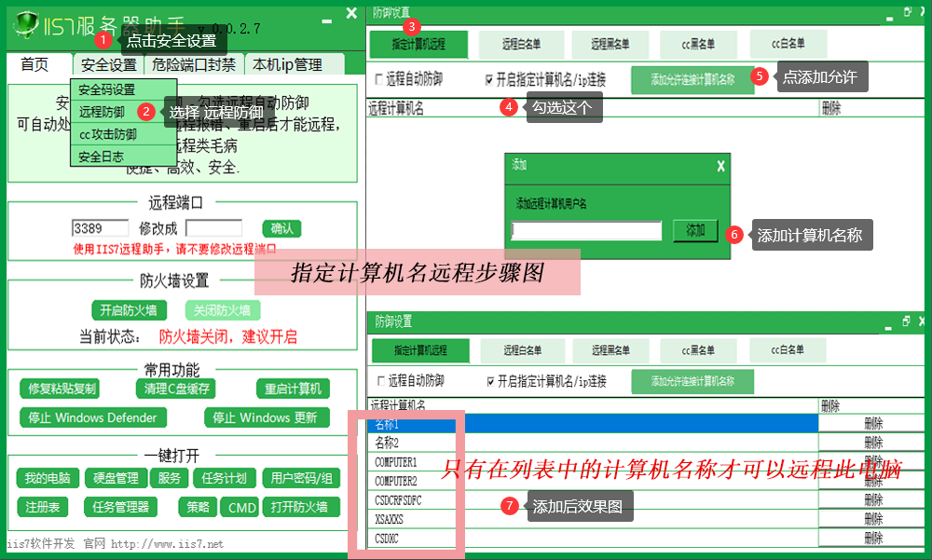Click 停止 Windows 更新

tap(265, 417)
